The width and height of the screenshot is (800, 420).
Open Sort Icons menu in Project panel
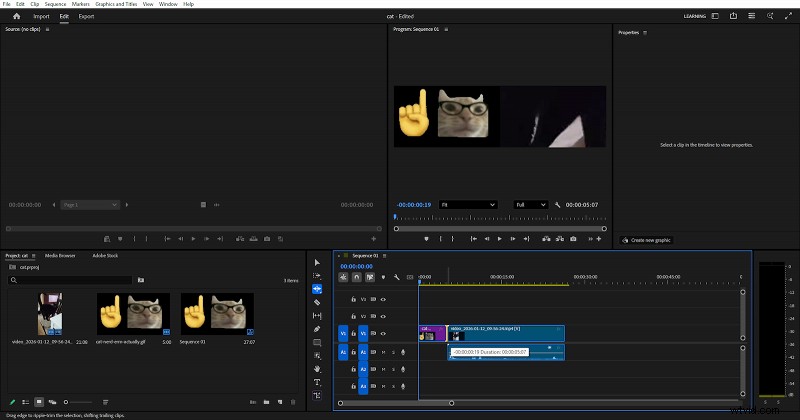(x=106, y=402)
